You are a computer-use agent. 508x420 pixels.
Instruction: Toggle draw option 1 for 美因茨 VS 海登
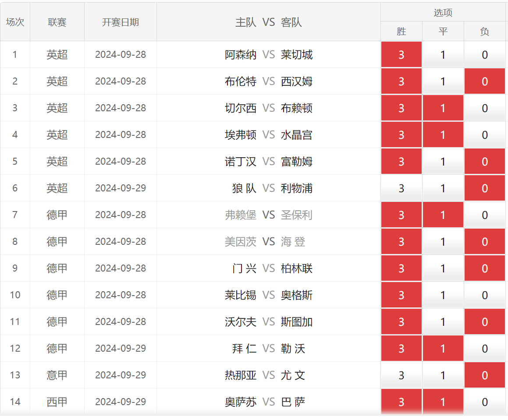[443, 241]
